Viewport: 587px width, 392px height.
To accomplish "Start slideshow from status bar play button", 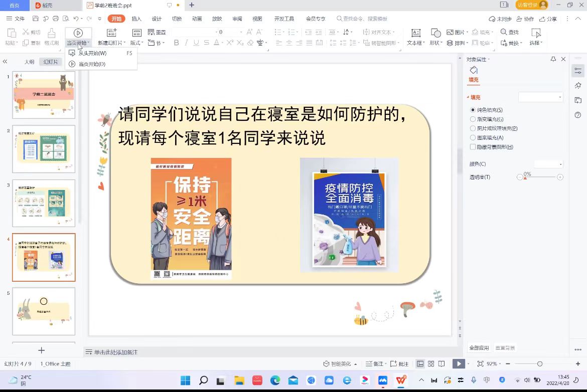I will click(458, 364).
